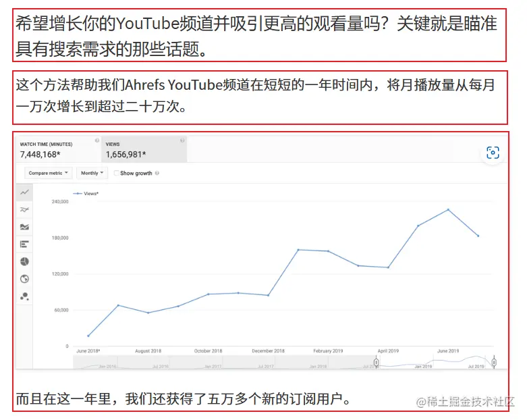
Task: Click the December 2018 x-axis label
Action: click(268, 351)
